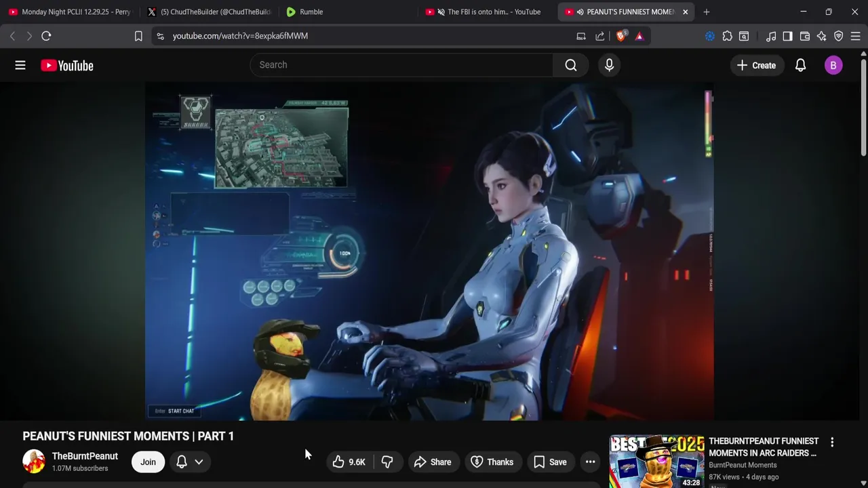This screenshot has width=868, height=488.
Task: Open media control music note icon
Action: pos(771,36)
